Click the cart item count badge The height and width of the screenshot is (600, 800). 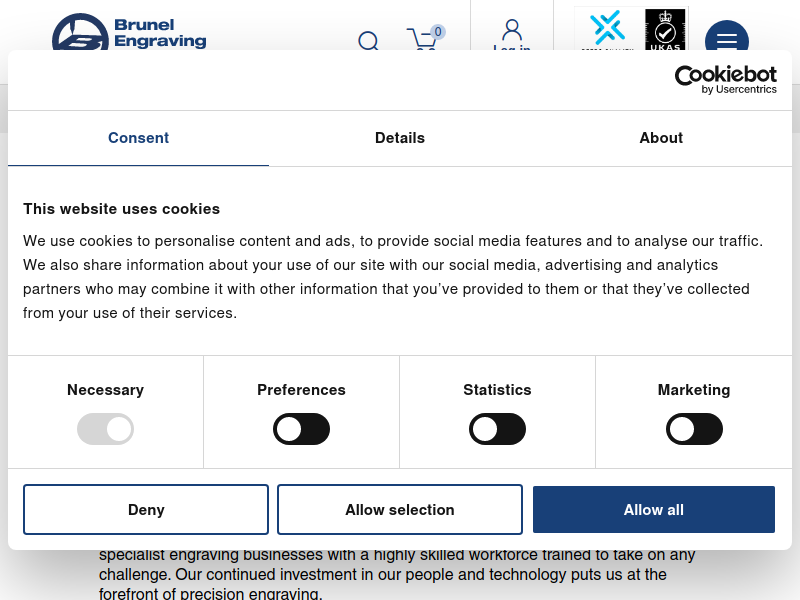coord(438,32)
